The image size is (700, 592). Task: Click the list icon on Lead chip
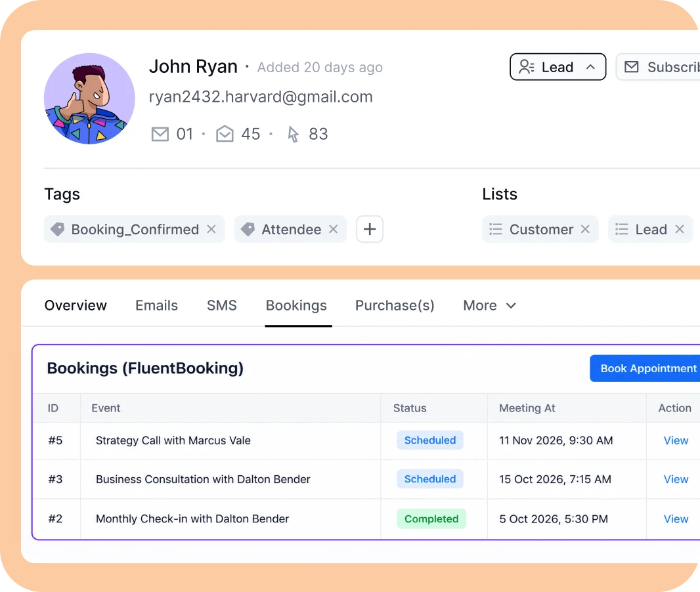click(x=621, y=229)
